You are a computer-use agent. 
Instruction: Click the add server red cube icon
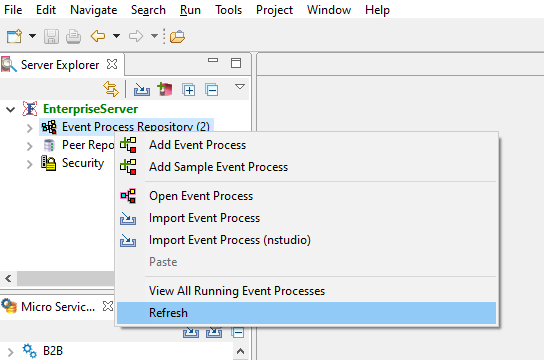(165, 89)
